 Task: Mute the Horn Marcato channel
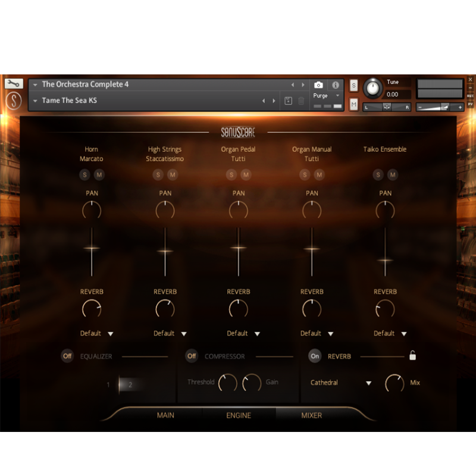pyautogui.click(x=99, y=175)
